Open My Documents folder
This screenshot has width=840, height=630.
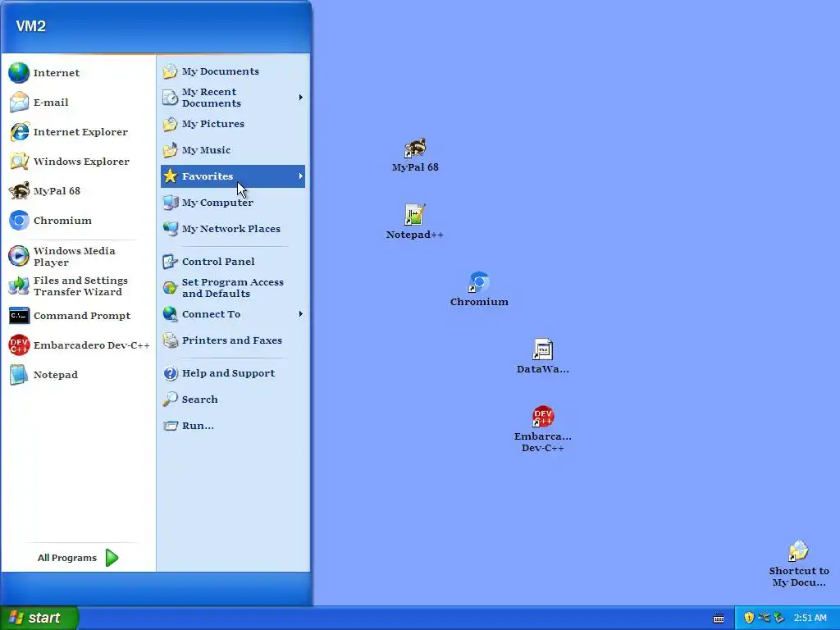tap(232, 71)
